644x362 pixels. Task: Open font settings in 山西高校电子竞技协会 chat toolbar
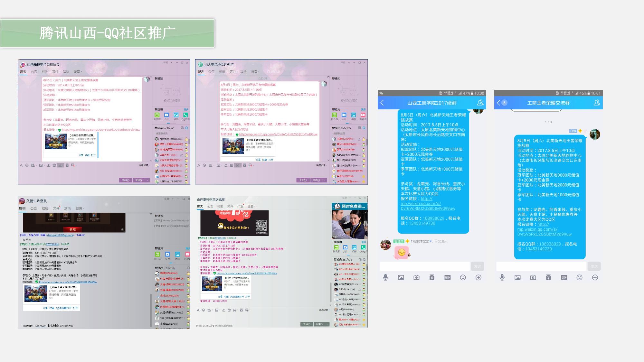pos(21,165)
